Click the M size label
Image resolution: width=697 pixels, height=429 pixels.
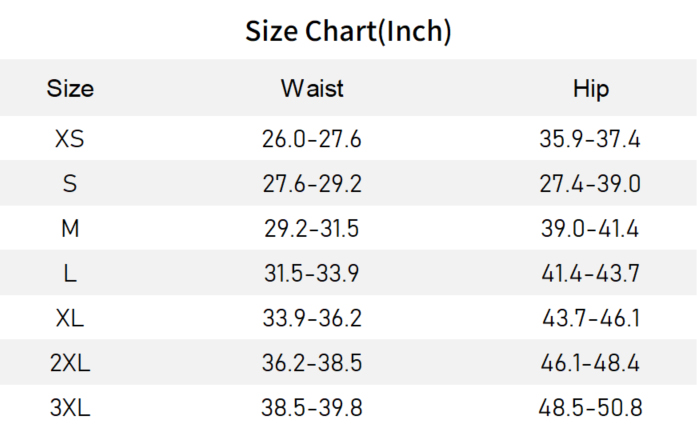coord(70,229)
